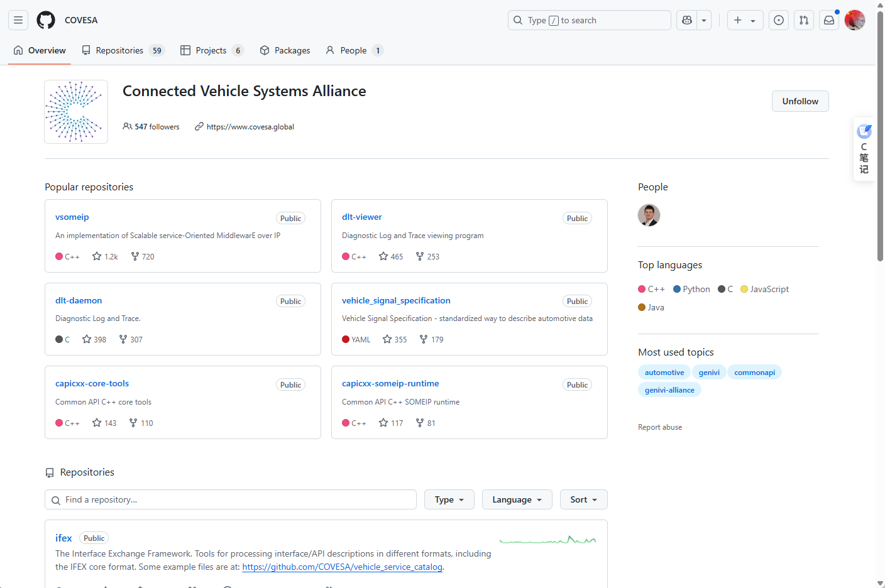View capicxx-someip-runtime 81 forks
Screen dimensions: 885x588
426,423
